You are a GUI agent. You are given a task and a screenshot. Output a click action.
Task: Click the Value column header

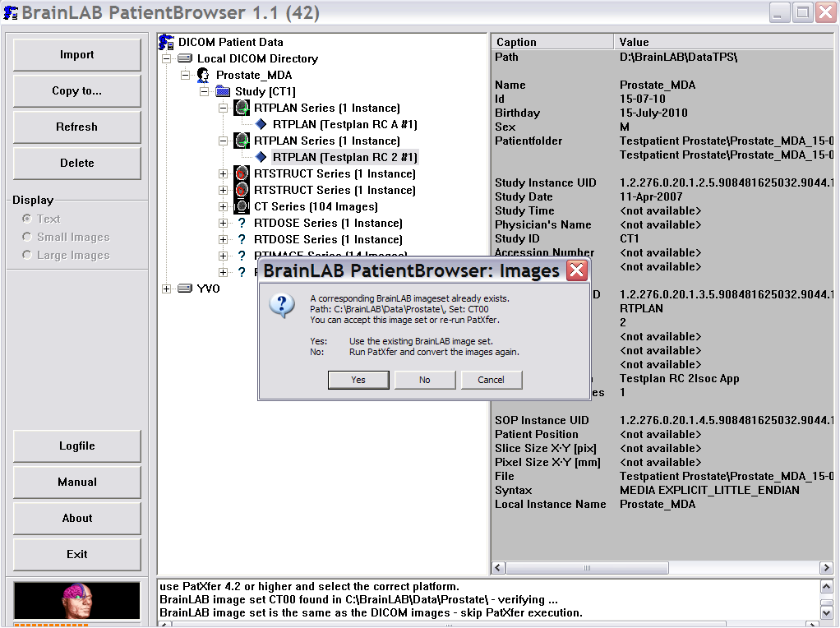click(724, 42)
